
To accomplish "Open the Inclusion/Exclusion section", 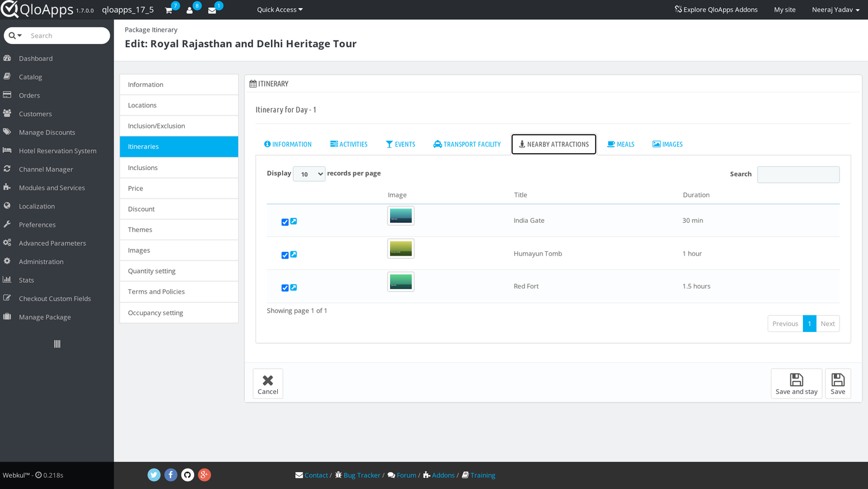I will point(179,126).
